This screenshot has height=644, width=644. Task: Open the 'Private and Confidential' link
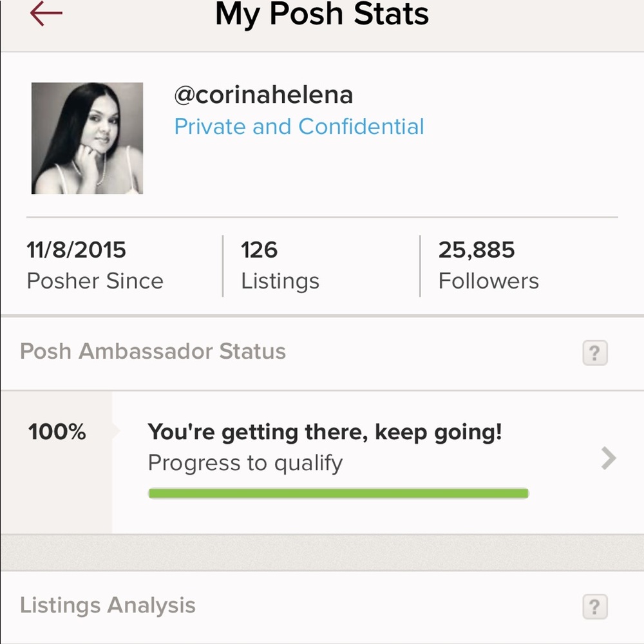click(298, 127)
